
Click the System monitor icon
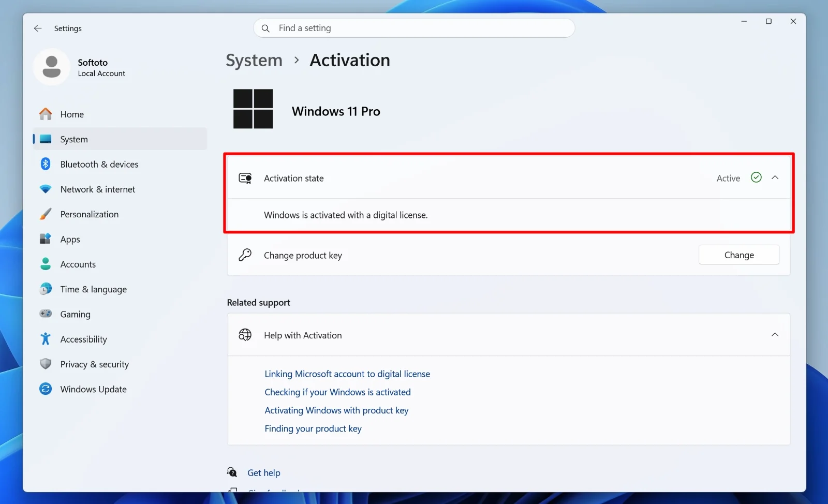click(46, 139)
